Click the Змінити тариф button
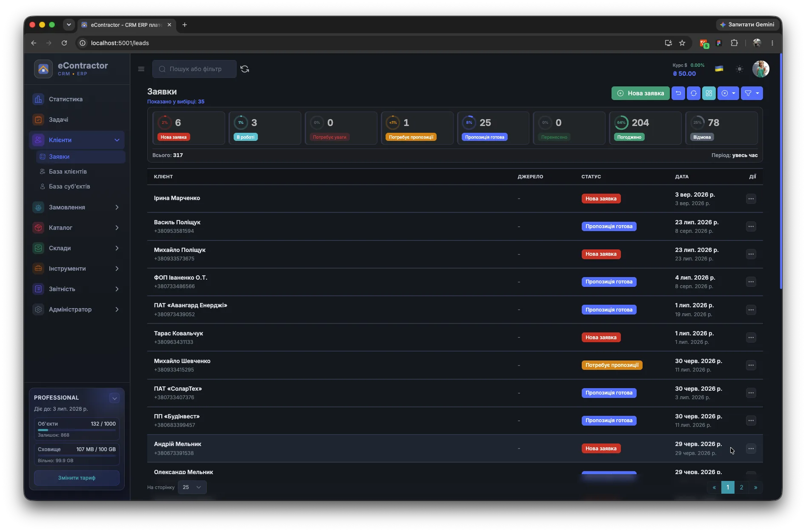 pyautogui.click(x=77, y=478)
